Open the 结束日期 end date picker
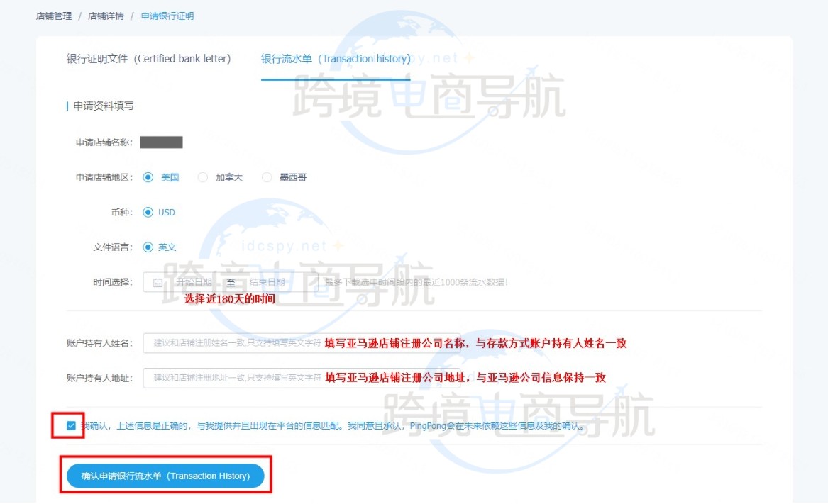This screenshot has height=504, width=828. click(267, 282)
